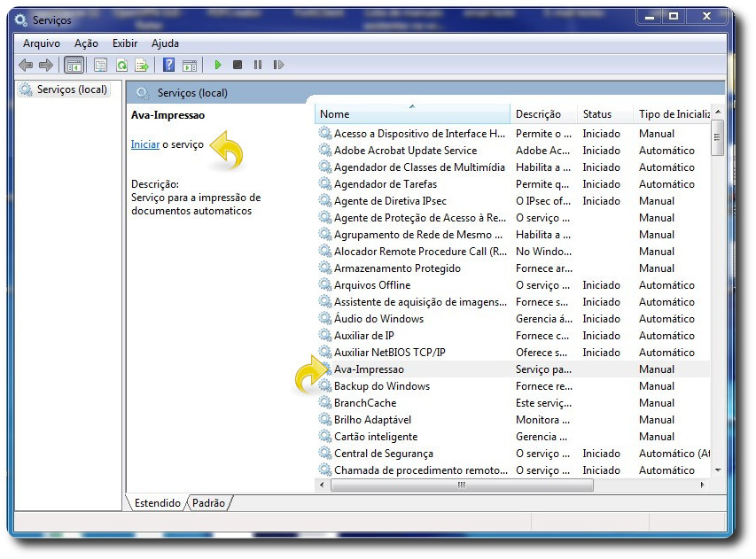
Task: Click gear icon beside Central de Segurança
Action: click(325, 453)
